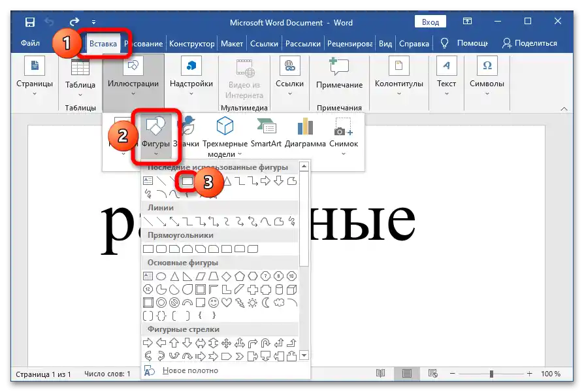Customize the Quick Access Toolbar
The height and width of the screenshot is (392, 584).
(93, 22)
